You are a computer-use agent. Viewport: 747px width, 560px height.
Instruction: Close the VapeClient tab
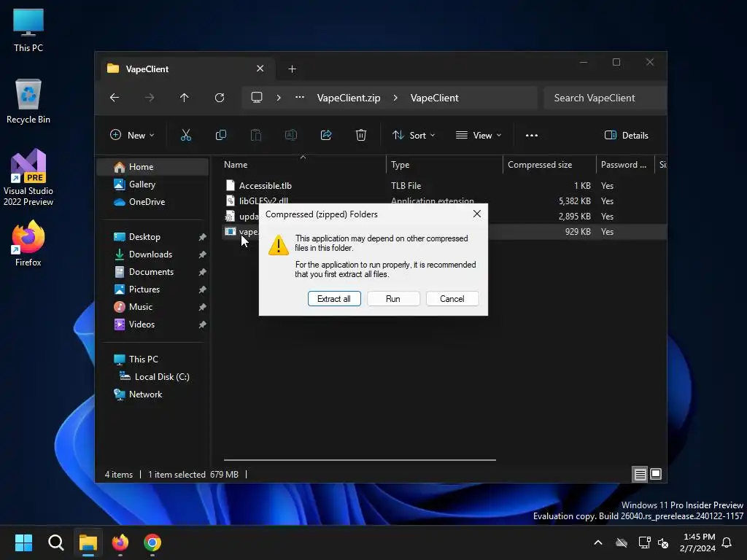click(260, 69)
